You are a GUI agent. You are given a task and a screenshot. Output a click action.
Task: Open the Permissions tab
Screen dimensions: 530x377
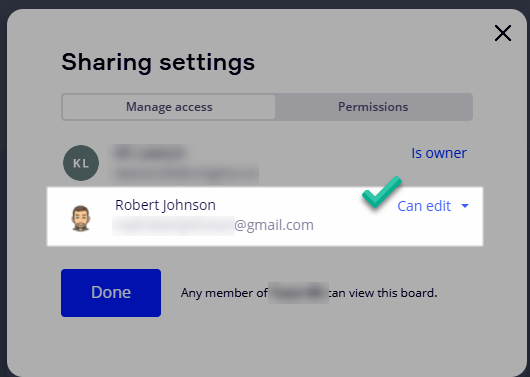coord(373,107)
